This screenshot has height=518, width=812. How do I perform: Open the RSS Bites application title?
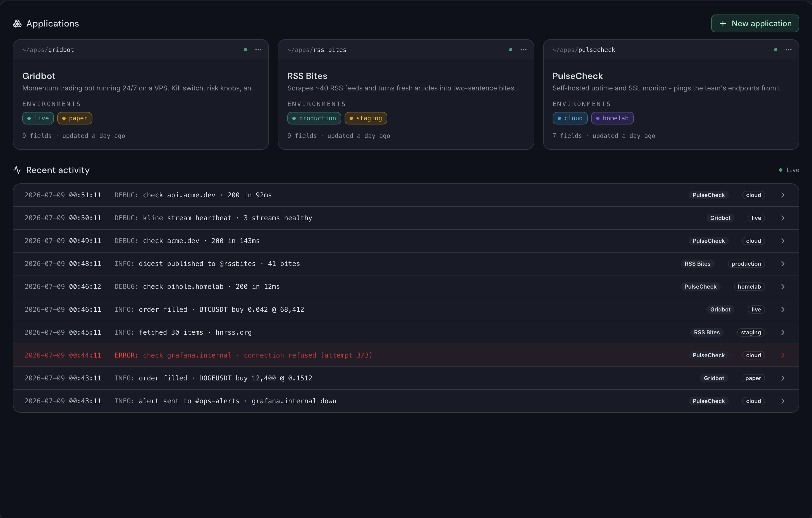pyautogui.click(x=307, y=76)
